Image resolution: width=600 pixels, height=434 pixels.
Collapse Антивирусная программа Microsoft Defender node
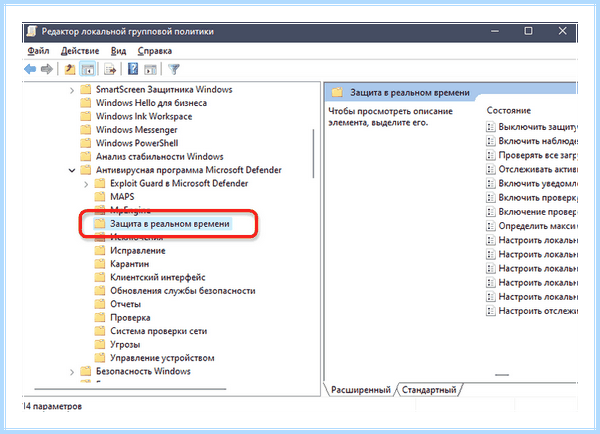[x=72, y=170]
